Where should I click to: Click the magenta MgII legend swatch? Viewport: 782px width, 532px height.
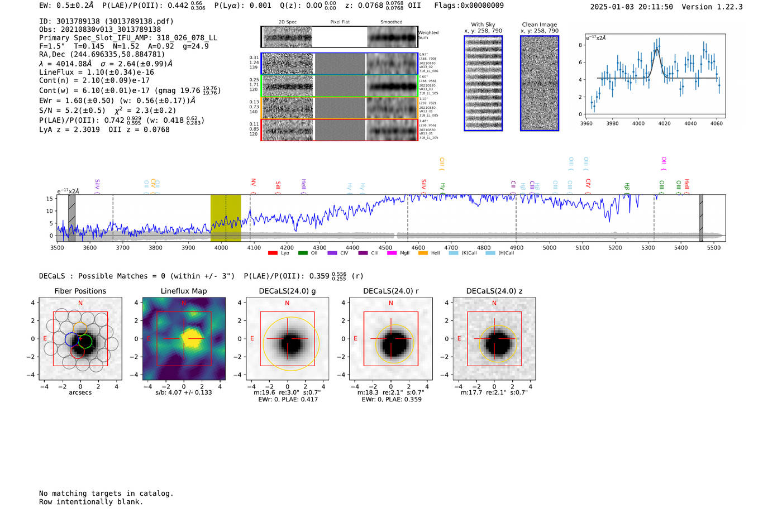click(x=392, y=253)
